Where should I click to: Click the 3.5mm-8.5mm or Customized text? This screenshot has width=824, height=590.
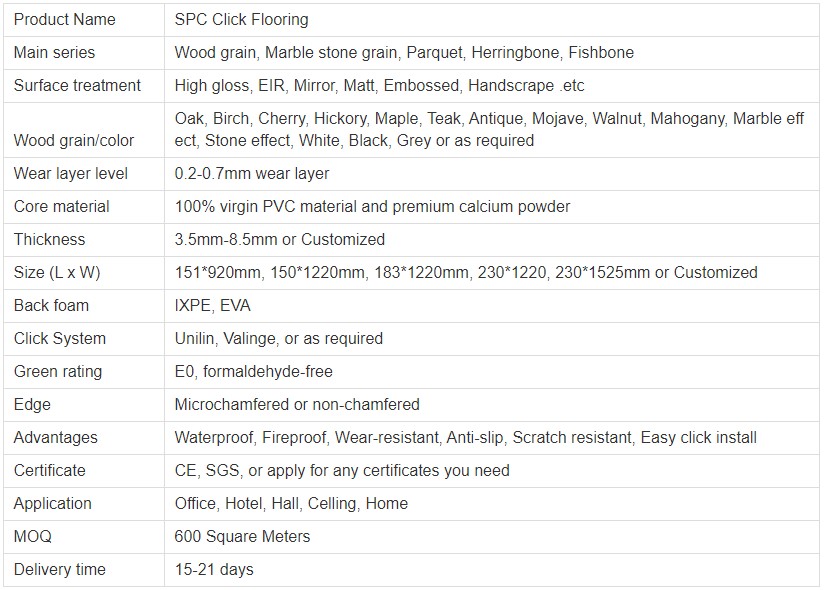tap(279, 240)
